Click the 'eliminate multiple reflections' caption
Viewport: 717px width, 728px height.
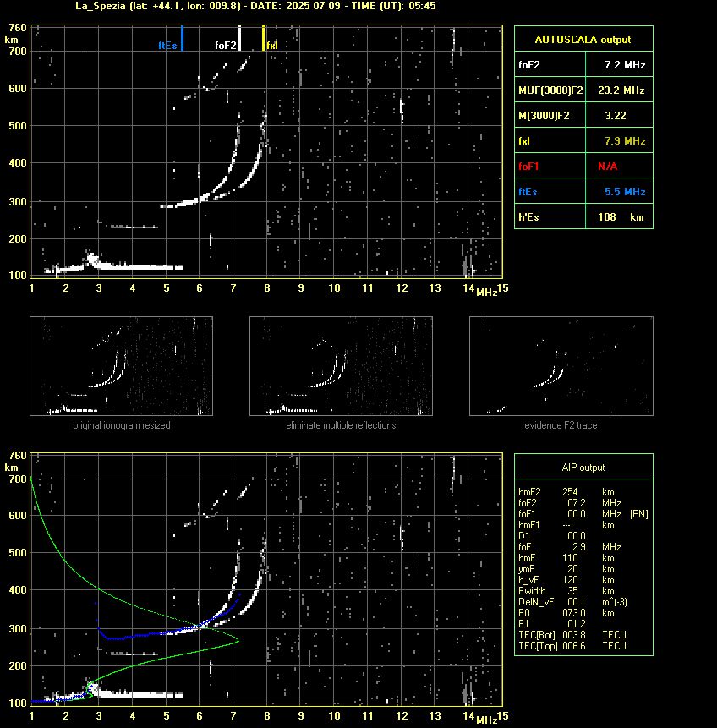[341, 425]
